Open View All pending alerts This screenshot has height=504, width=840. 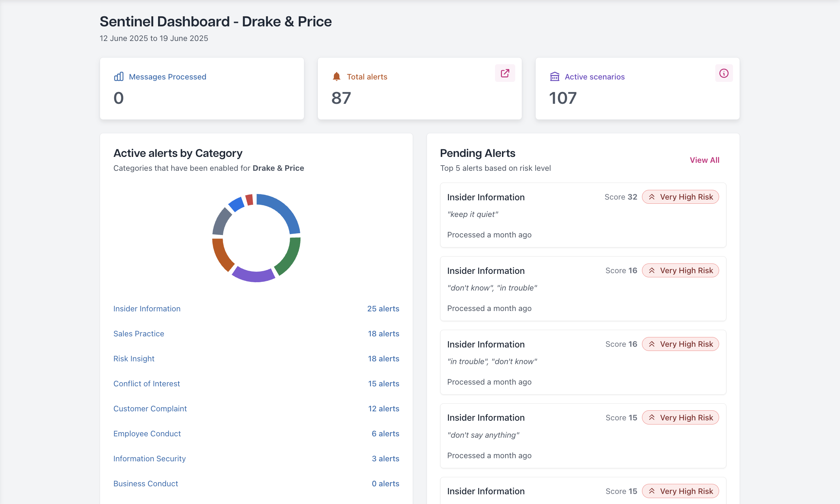704,160
